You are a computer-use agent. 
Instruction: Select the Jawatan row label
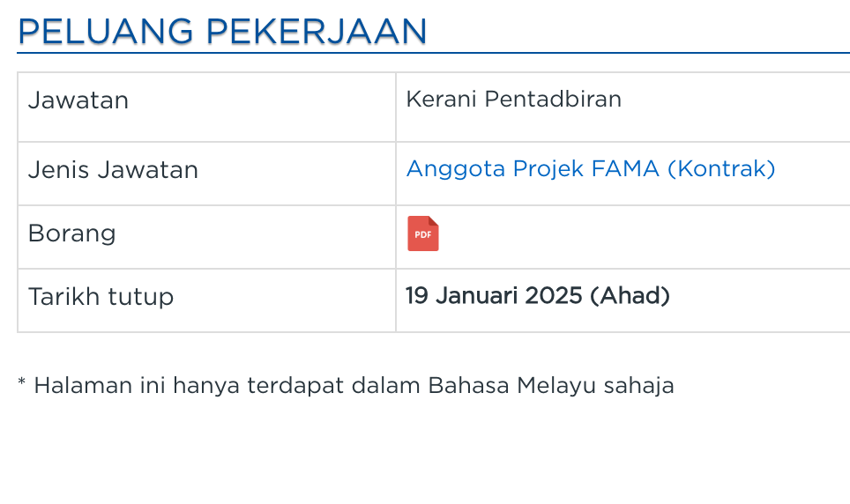click(78, 100)
